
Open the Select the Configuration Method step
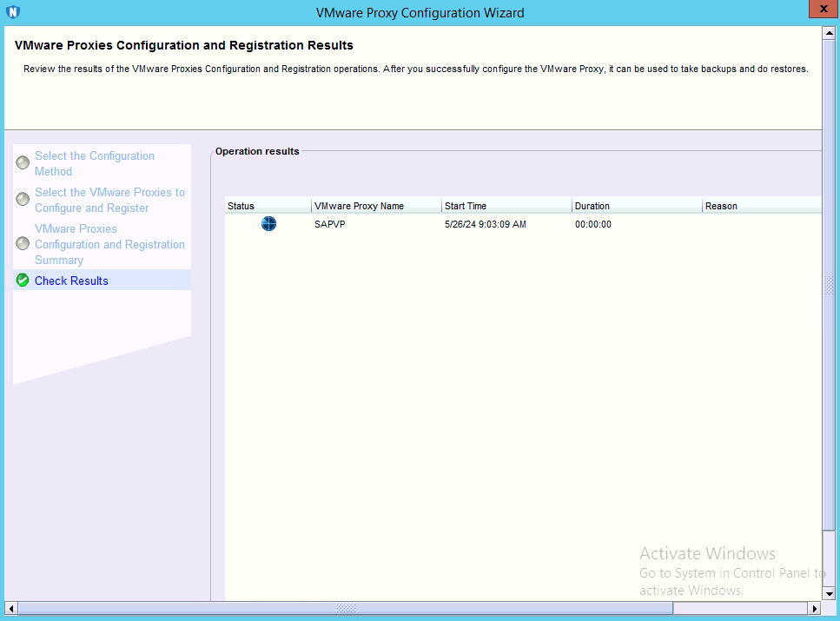95,163
